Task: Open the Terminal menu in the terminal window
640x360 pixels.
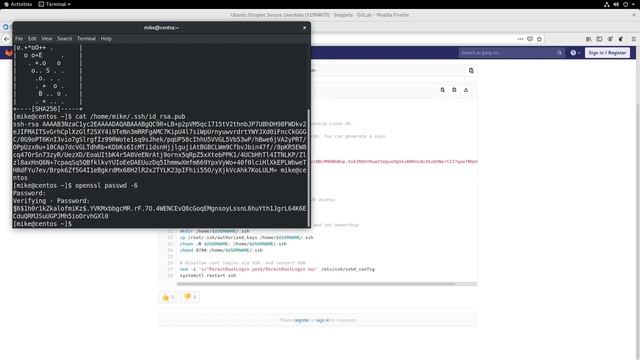Action: point(86,38)
